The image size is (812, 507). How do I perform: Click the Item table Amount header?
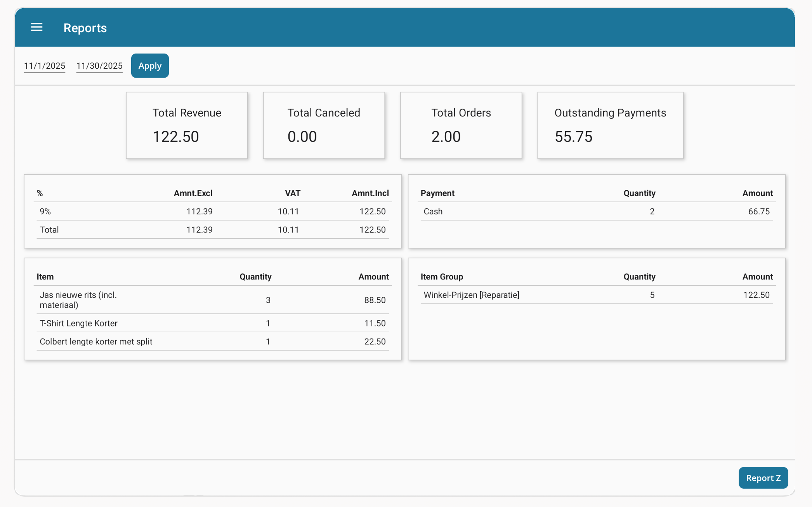pos(373,276)
